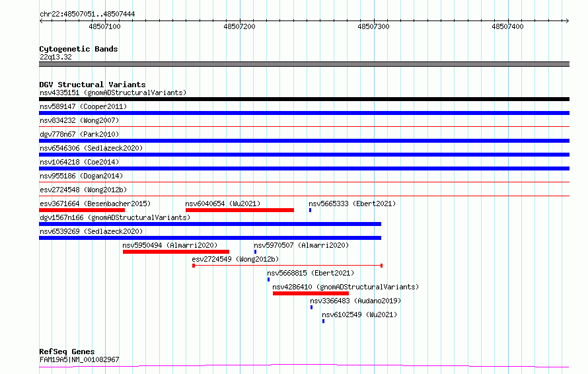588x374 pixels.
Task: Select the small blue nsv5668815 marker
Action: [x=268, y=280]
